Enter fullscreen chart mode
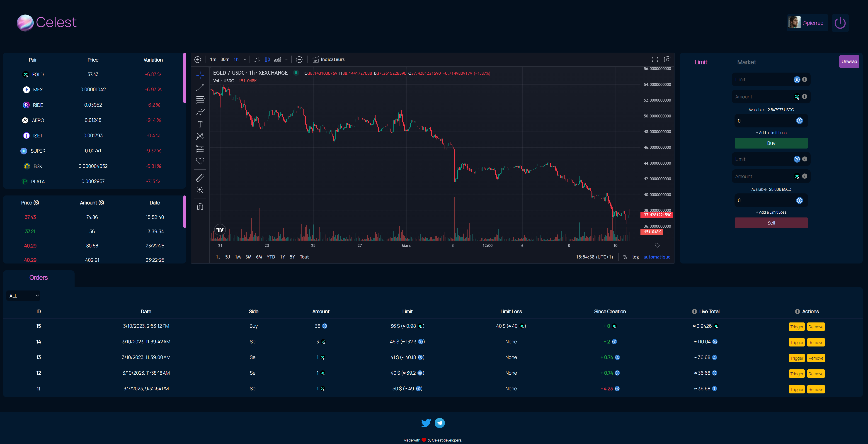Screen dimensions: 868x444 click(655, 59)
